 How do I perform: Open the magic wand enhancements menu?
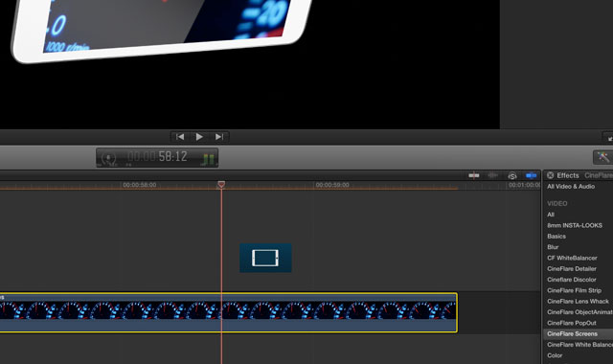tap(602, 157)
